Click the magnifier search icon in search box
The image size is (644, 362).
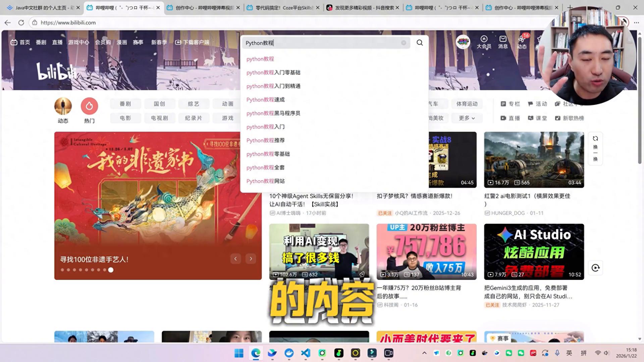[x=420, y=43]
